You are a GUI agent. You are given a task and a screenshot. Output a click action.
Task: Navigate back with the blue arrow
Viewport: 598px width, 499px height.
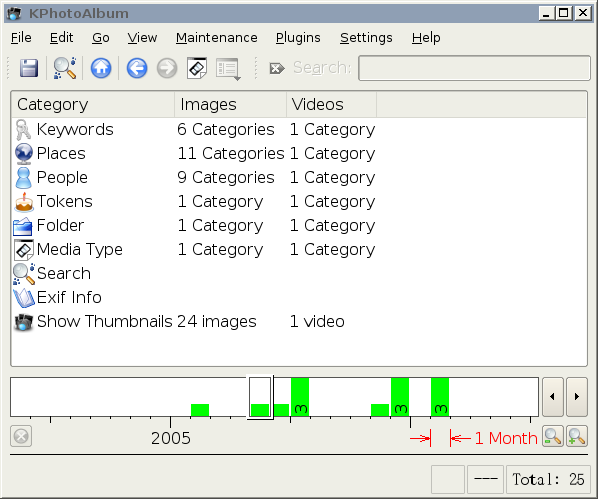point(137,68)
